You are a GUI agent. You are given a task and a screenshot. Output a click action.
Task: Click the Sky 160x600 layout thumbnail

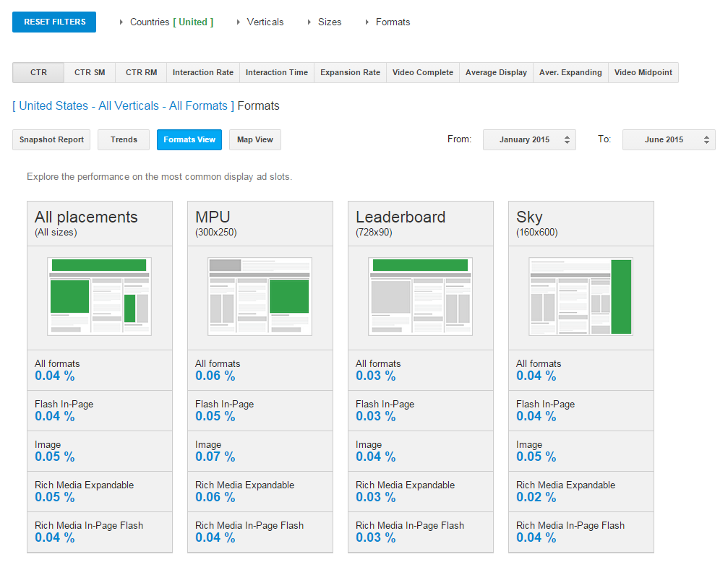(x=581, y=296)
